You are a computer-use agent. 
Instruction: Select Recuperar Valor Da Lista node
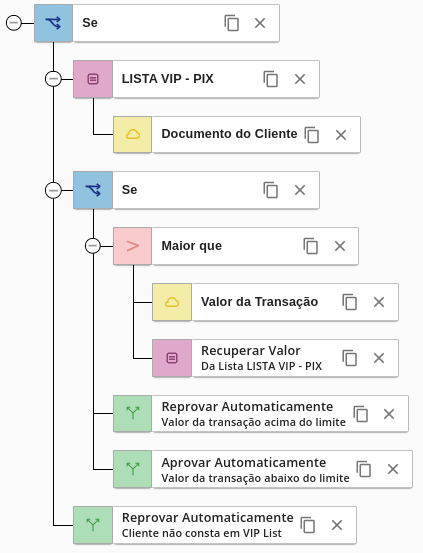click(276, 358)
